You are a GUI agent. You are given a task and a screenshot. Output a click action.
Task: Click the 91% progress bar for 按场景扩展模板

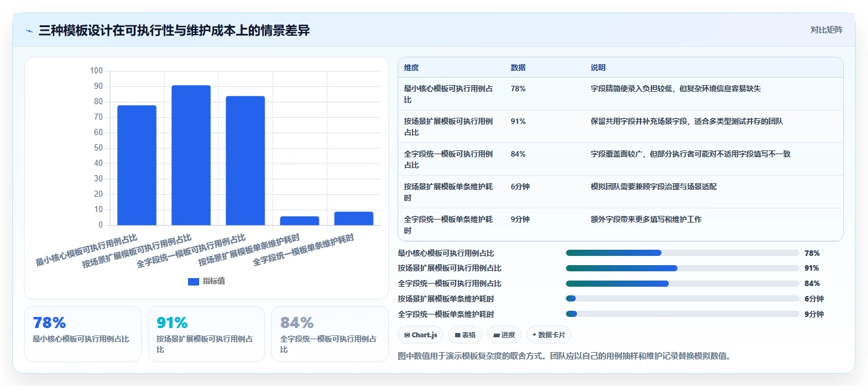point(682,268)
